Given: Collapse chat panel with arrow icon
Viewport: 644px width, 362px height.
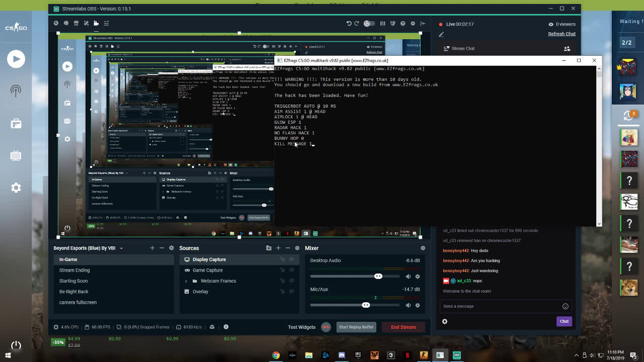Looking at the screenshot, I should (423, 23).
